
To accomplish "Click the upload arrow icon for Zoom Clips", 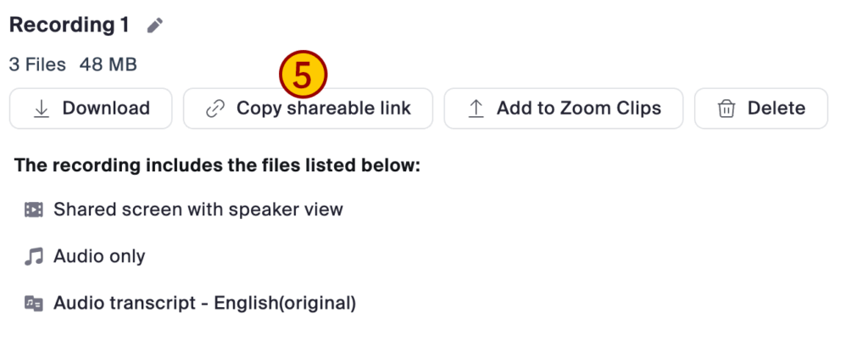I will pos(476,109).
